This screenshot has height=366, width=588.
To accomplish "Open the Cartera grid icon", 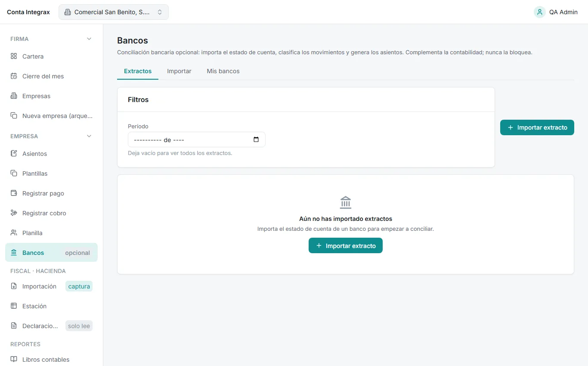I will click(x=14, y=56).
